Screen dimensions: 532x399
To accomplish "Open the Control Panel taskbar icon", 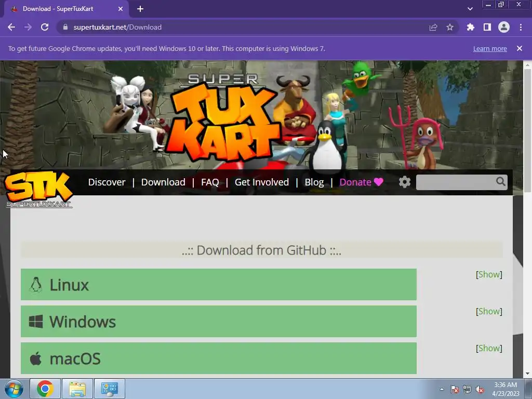I will click(109, 389).
